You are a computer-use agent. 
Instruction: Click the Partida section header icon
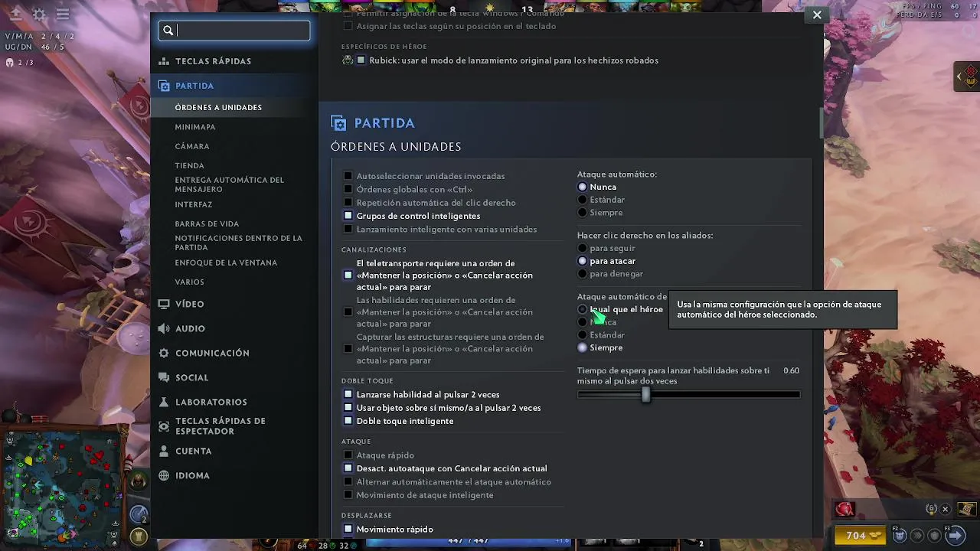338,123
